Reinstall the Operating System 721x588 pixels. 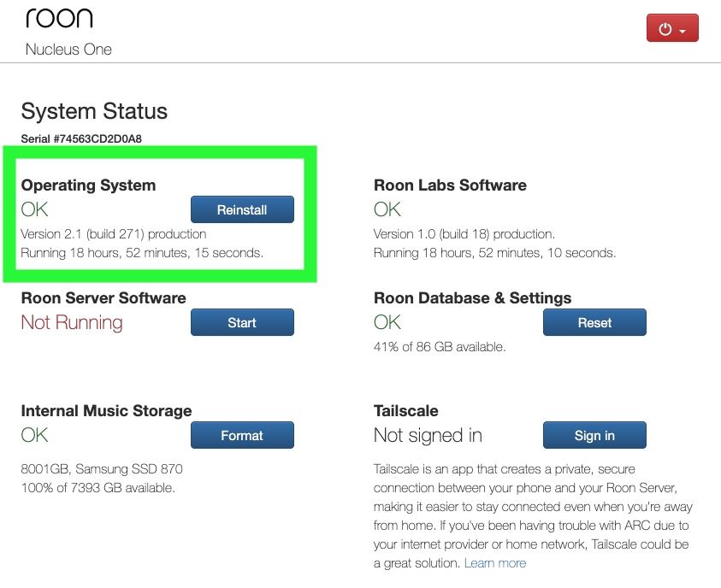click(x=242, y=209)
